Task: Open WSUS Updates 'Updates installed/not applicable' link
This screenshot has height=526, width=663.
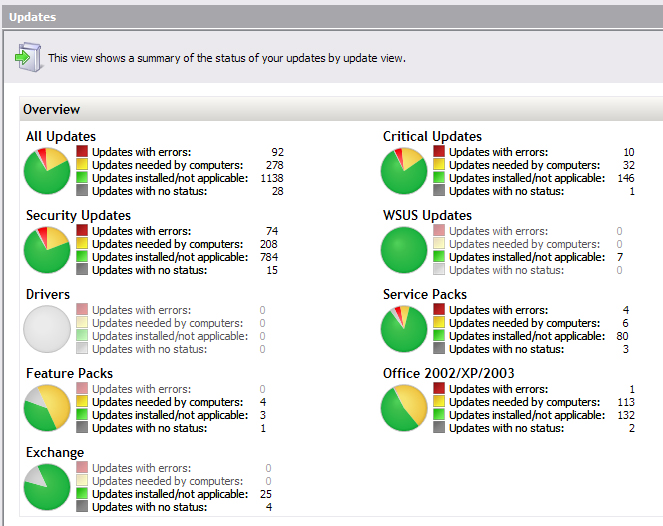Action: pyautogui.click(x=527, y=257)
